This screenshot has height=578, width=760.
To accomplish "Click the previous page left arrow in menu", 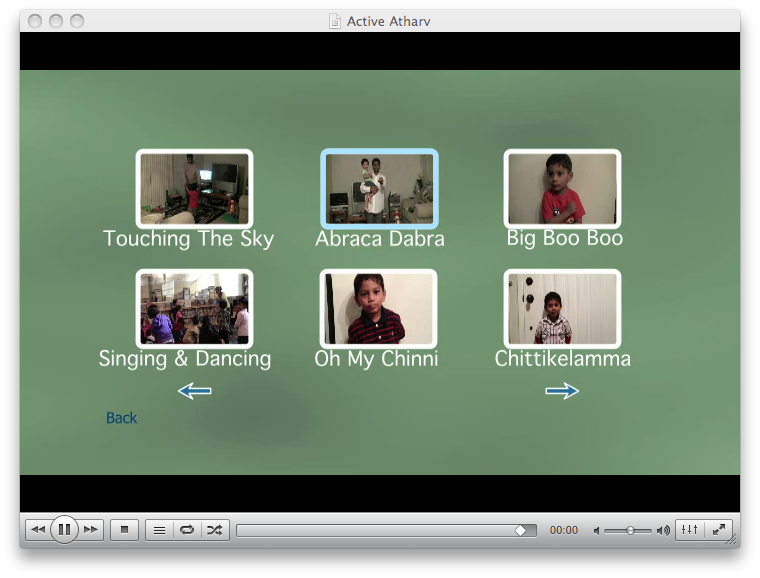I will [194, 391].
